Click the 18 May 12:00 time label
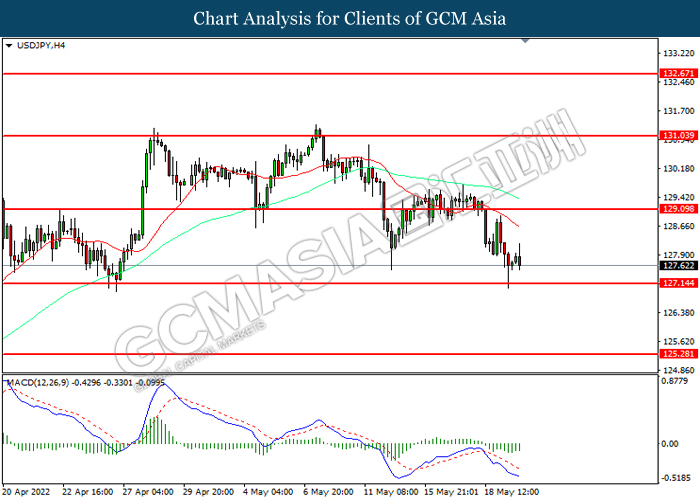700x500 pixels. pyautogui.click(x=512, y=492)
